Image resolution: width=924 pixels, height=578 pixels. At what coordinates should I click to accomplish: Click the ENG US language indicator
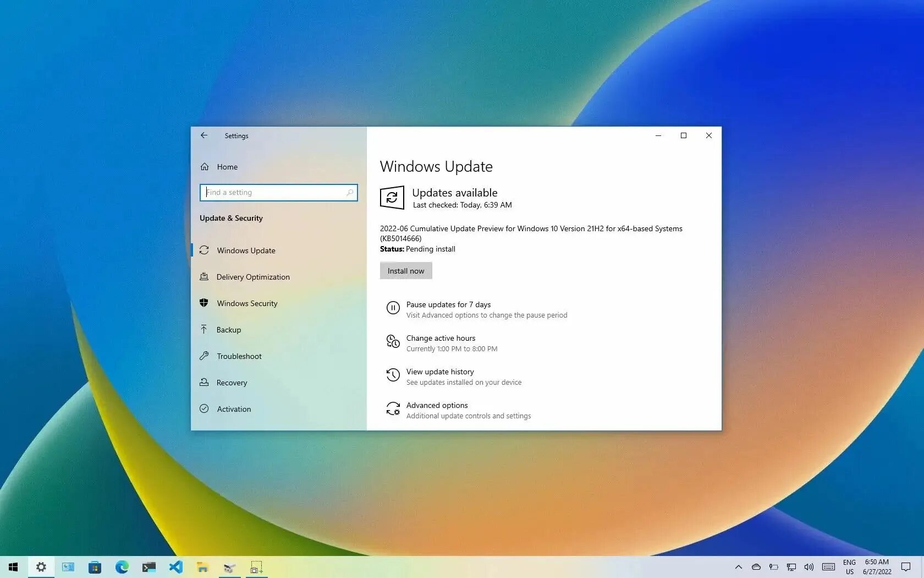(849, 567)
